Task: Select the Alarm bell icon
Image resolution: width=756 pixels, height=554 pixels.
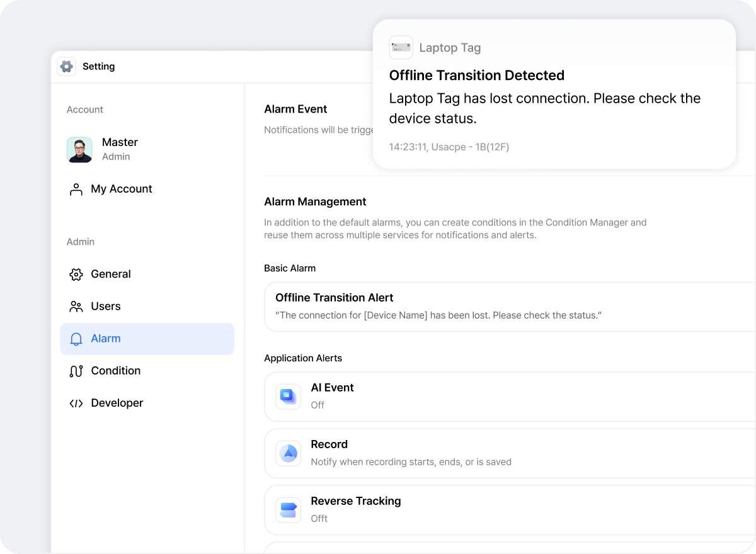Action: coord(76,339)
